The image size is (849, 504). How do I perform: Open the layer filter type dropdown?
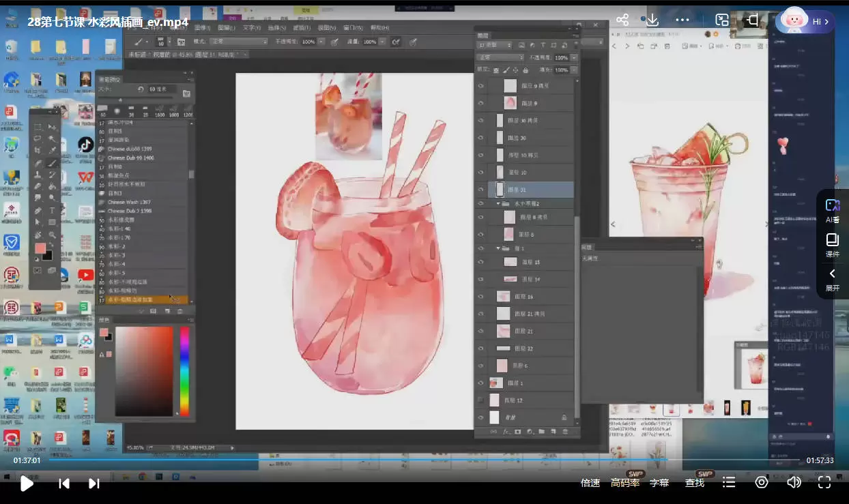coord(495,45)
